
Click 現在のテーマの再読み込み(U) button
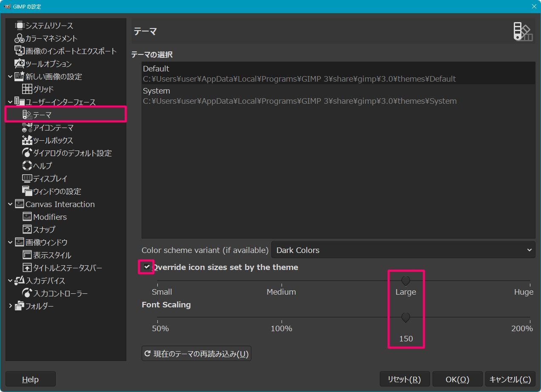pyautogui.click(x=196, y=353)
